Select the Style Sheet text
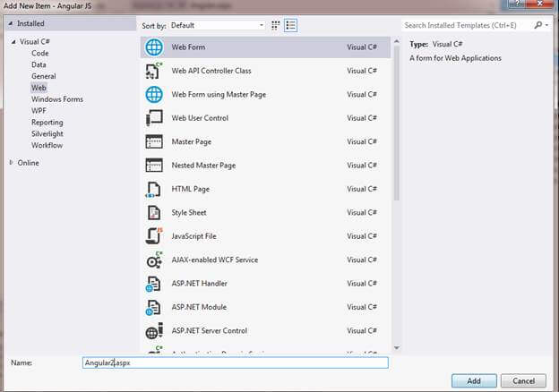559x392 pixels. (x=189, y=212)
